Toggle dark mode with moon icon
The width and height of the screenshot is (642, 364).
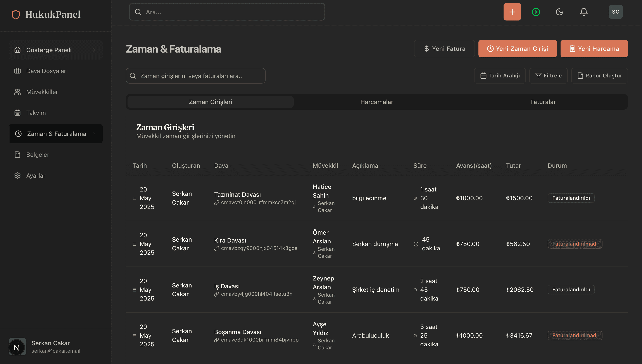pyautogui.click(x=559, y=12)
